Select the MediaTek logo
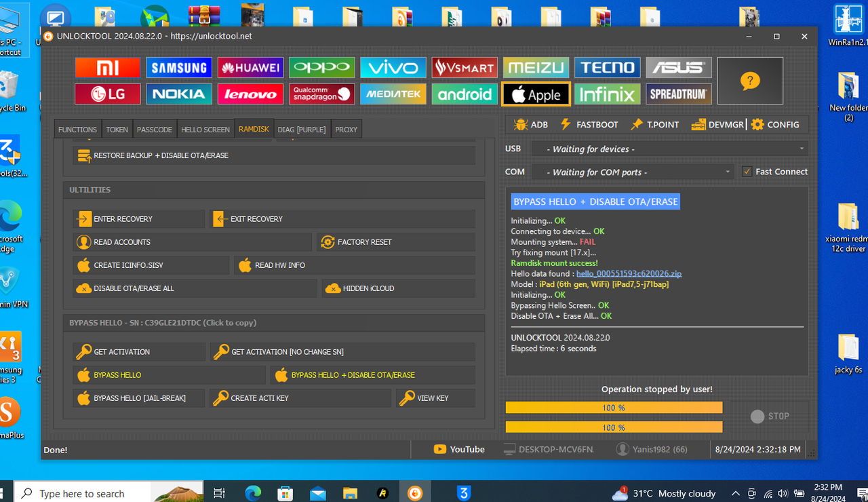Image resolution: width=868 pixels, height=502 pixels. coord(393,94)
